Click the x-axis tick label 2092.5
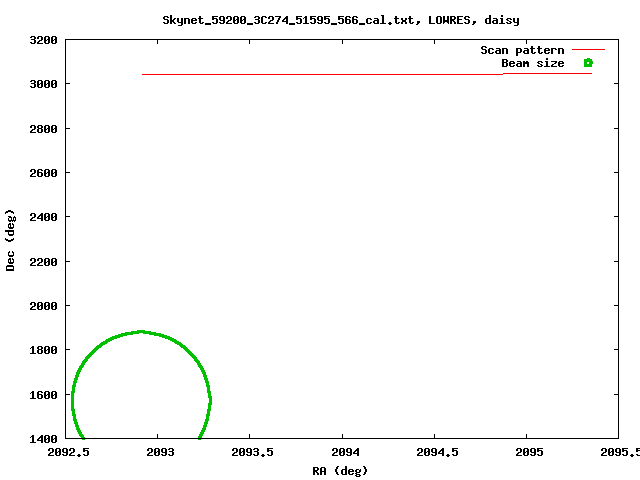 coord(68,452)
